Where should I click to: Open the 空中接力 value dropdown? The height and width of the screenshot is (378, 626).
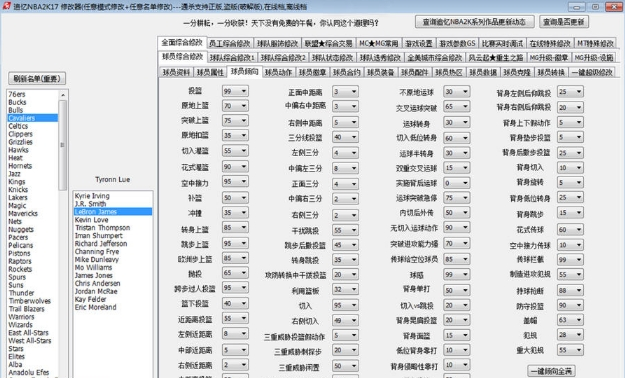[x=235, y=182]
